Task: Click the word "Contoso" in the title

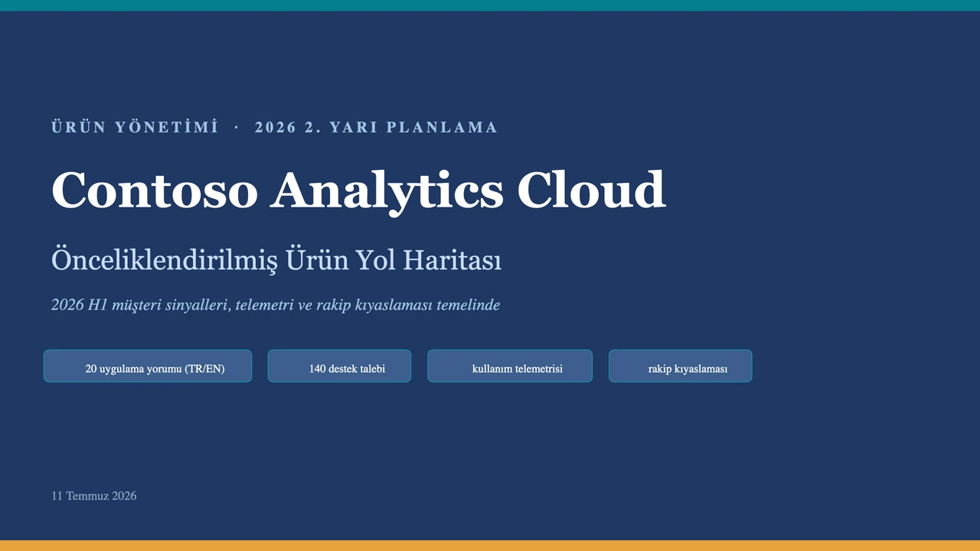Action: click(155, 190)
